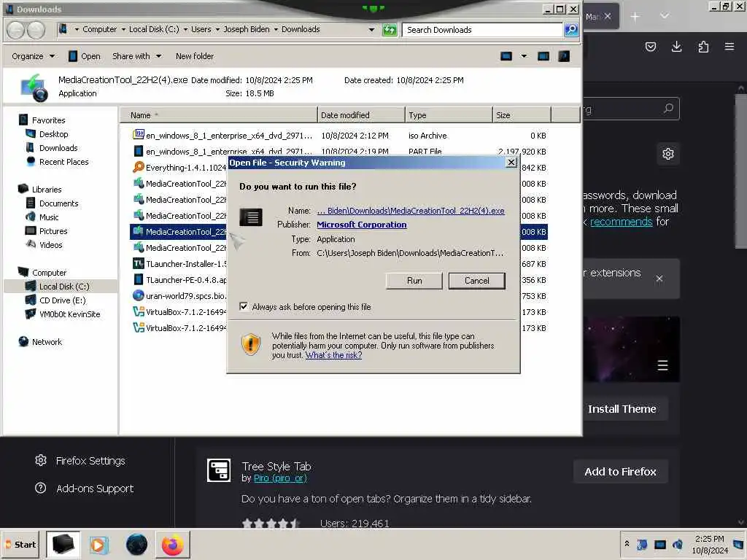The height and width of the screenshot is (560, 747).
Task: Open the Firefox hamburger application menu
Action: (x=729, y=46)
